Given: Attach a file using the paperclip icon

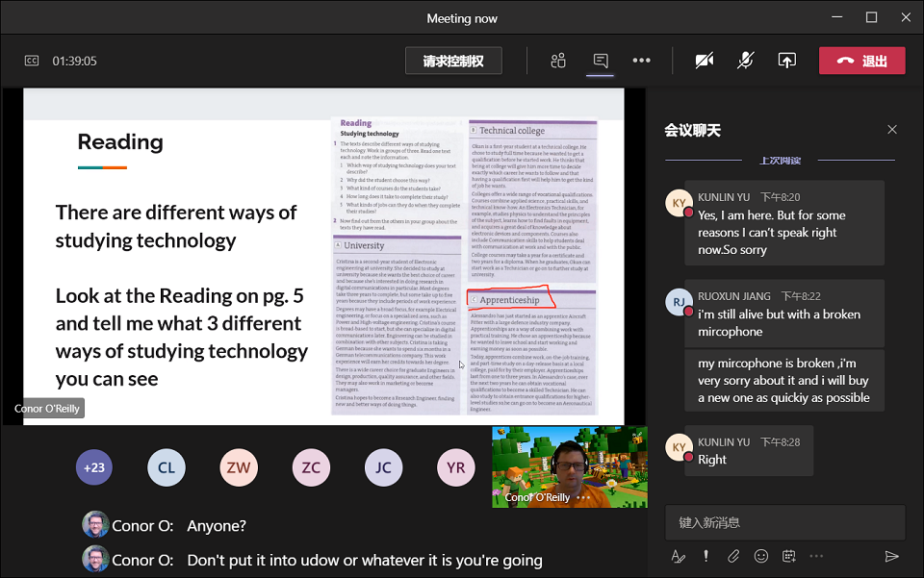Looking at the screenshot, I should coord(733,556).
